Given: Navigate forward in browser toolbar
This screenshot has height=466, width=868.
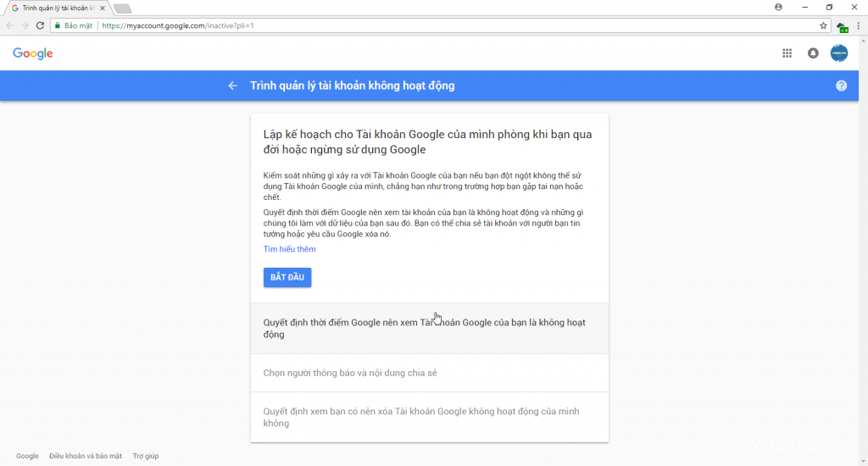Looking at the screenshot, I should [25, 25].
